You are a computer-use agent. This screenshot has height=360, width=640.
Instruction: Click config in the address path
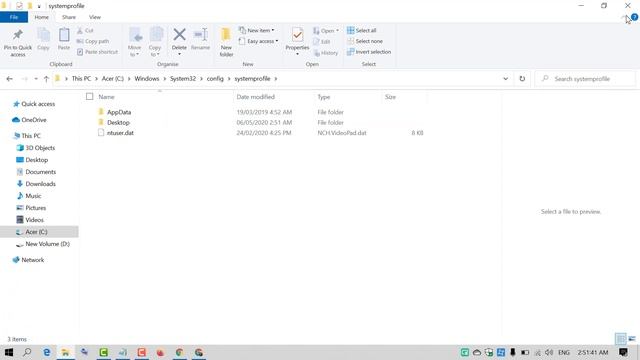coord(215,79)
